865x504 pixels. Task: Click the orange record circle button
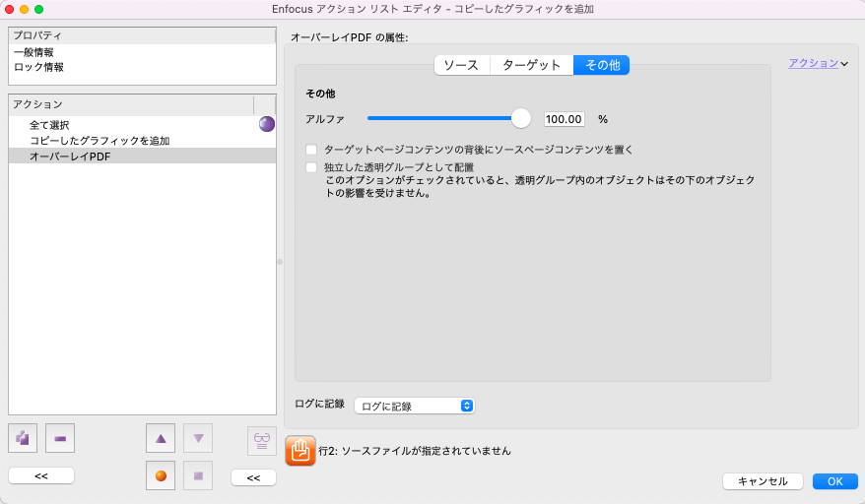[x=161, y=475]
